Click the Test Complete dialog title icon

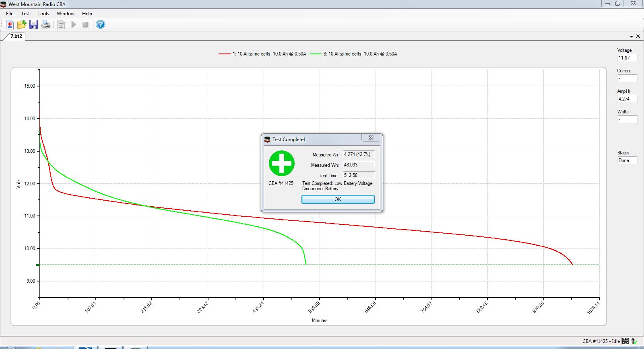click(267, 139)
